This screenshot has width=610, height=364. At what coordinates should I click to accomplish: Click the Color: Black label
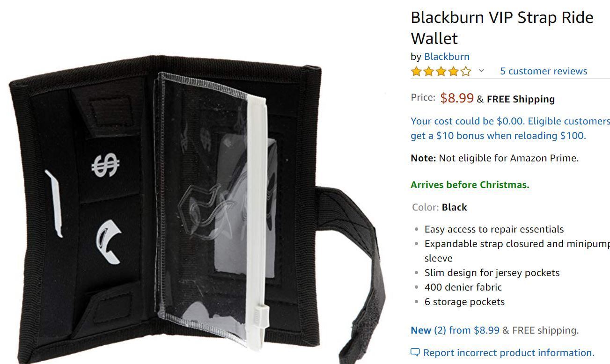(440, 207)
